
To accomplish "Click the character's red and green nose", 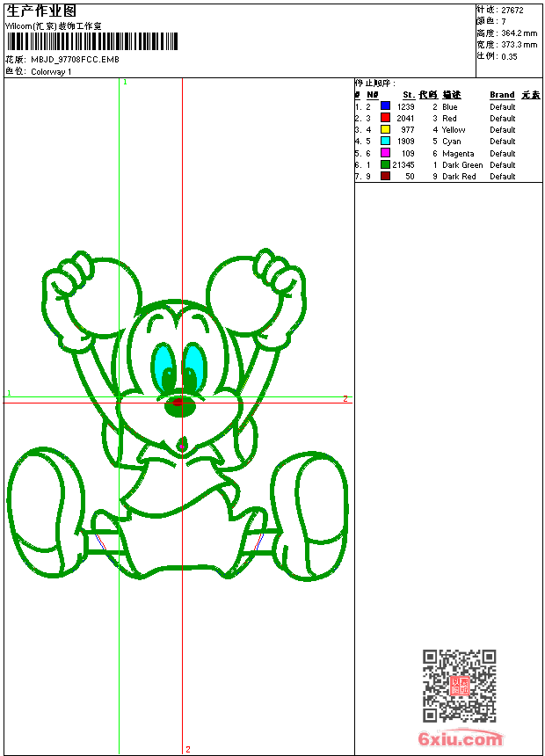I will [x=179, y=404].
